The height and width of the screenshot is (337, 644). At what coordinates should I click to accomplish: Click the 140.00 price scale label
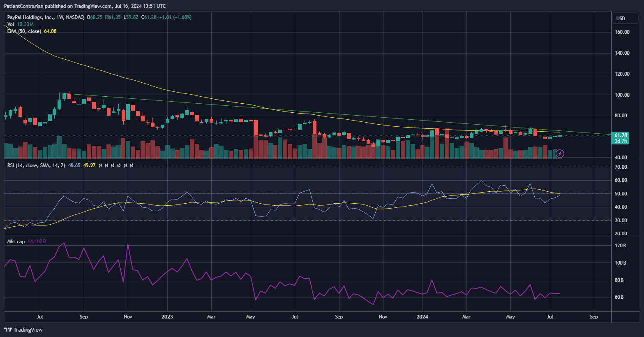(x=622, y=53)
